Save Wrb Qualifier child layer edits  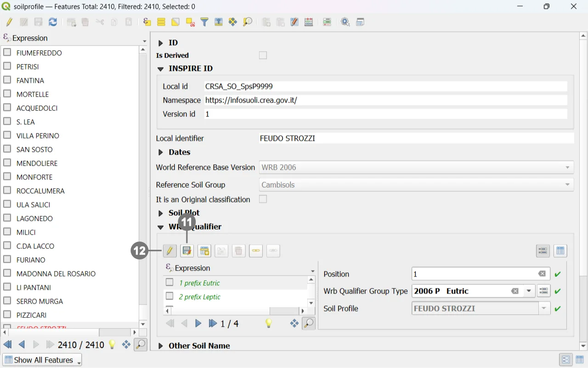coord(187,251)
